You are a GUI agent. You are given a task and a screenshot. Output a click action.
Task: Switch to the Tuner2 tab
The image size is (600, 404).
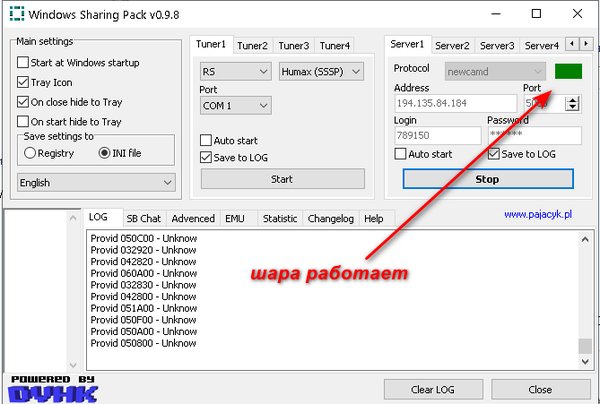[252, 45]
